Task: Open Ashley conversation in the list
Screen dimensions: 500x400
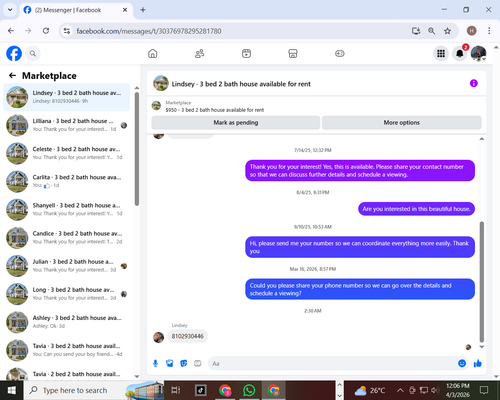Action: coord(67,322)
